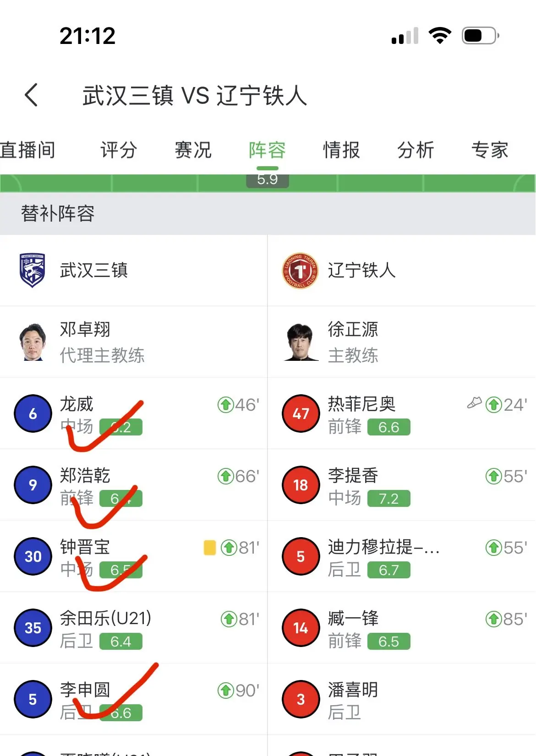Tap yellow card icon for 钟晋宝
The height and width of the screenshot is (756, 536).
tap(210, 548)
